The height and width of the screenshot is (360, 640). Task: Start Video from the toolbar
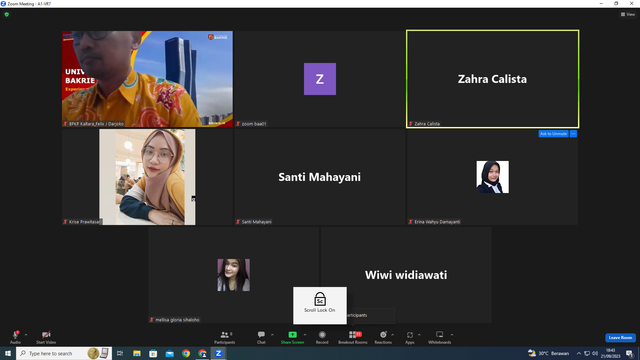46,337
